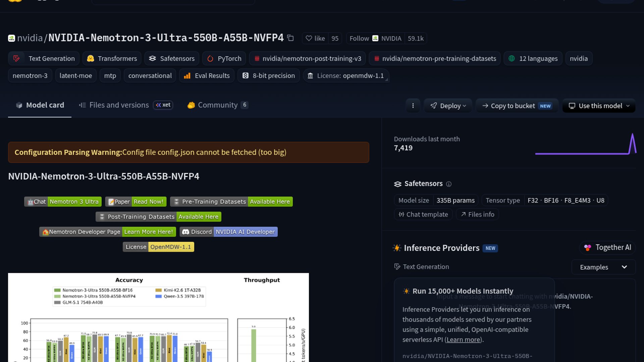Screen dimensions: 644x362
Task: Click the downloads trend chart
Action: [586, 144]
